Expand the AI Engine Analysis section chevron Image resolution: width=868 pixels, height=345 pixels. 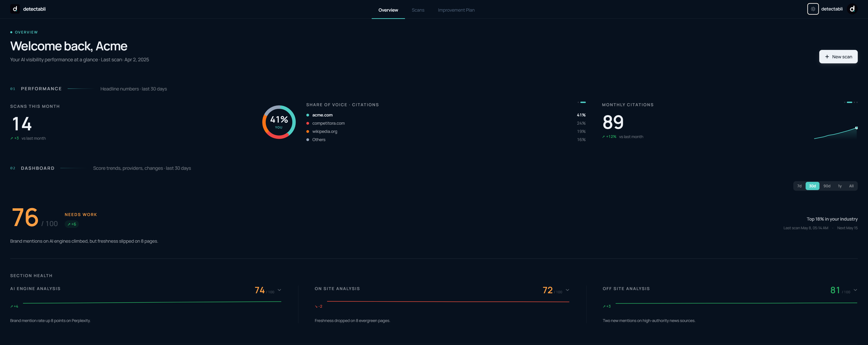[279, 290]
